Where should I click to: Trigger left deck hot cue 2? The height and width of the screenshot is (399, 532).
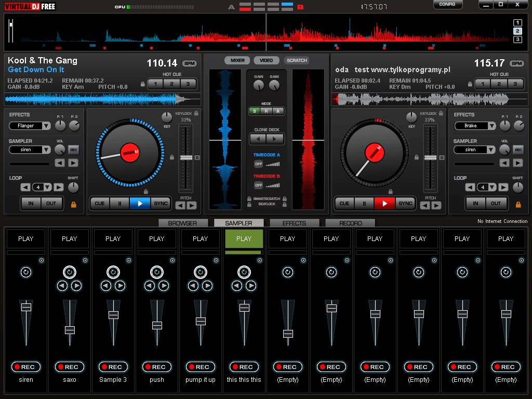click(x=171, y=84)
